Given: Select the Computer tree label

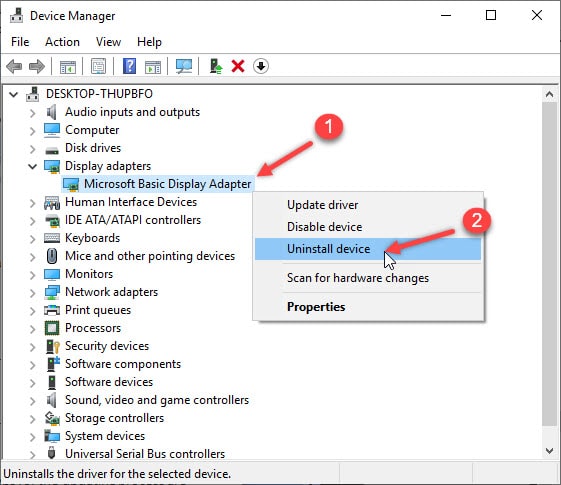Looking at the screenshot, I should point(92,130).
